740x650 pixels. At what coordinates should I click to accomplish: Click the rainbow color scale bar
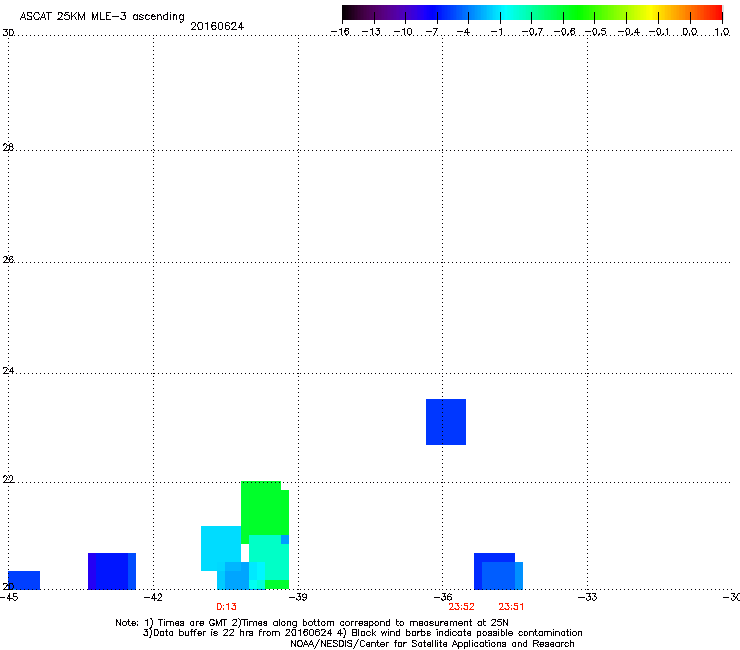coord(532,13)
